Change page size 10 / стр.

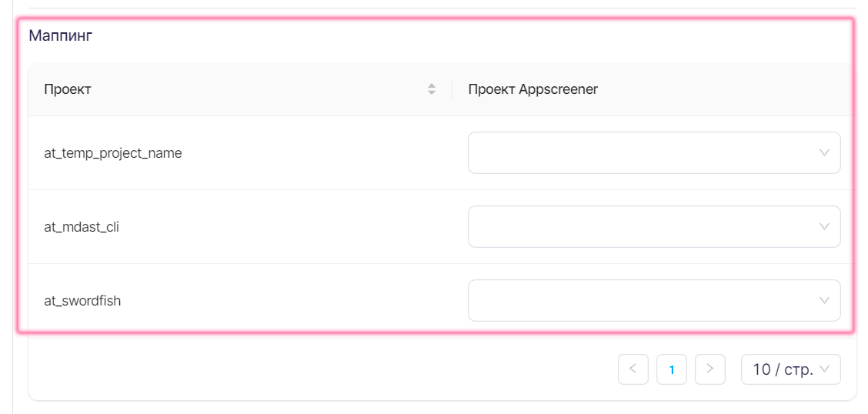click(783, 369)
